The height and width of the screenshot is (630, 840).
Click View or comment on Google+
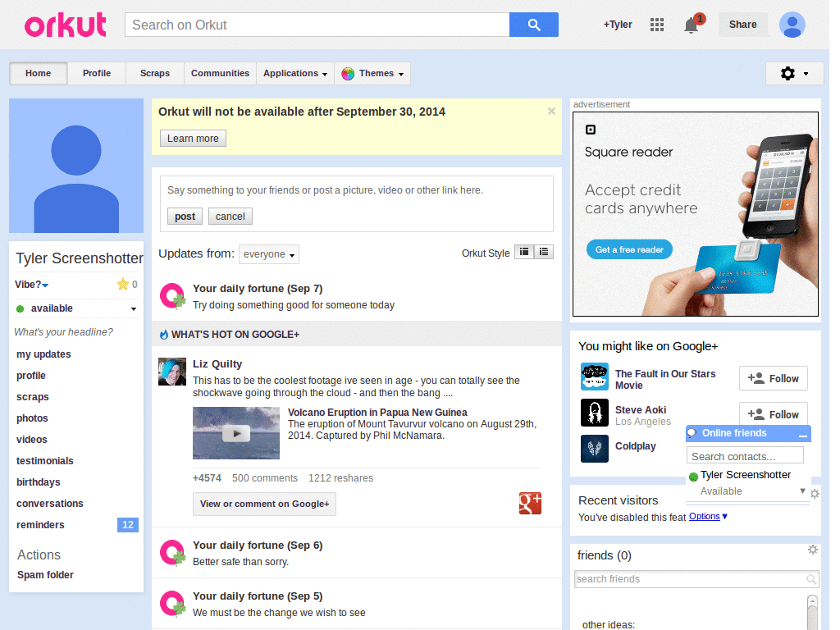(x=265, y=504)
